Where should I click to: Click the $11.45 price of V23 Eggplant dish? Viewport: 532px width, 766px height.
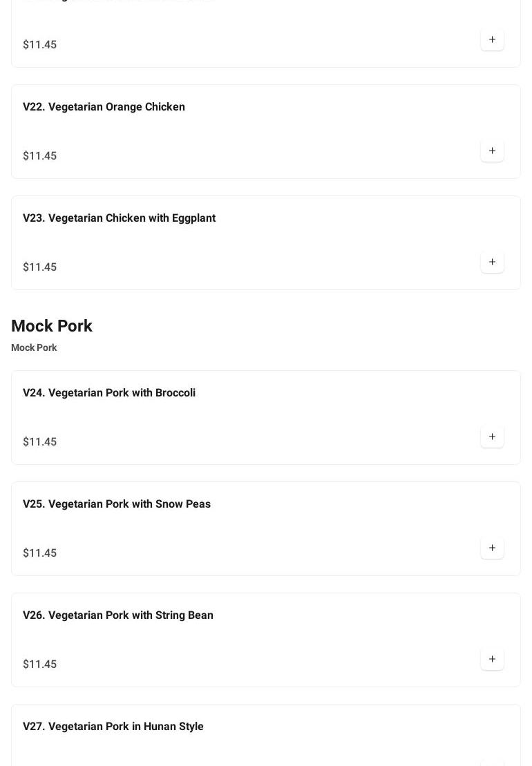40,267
